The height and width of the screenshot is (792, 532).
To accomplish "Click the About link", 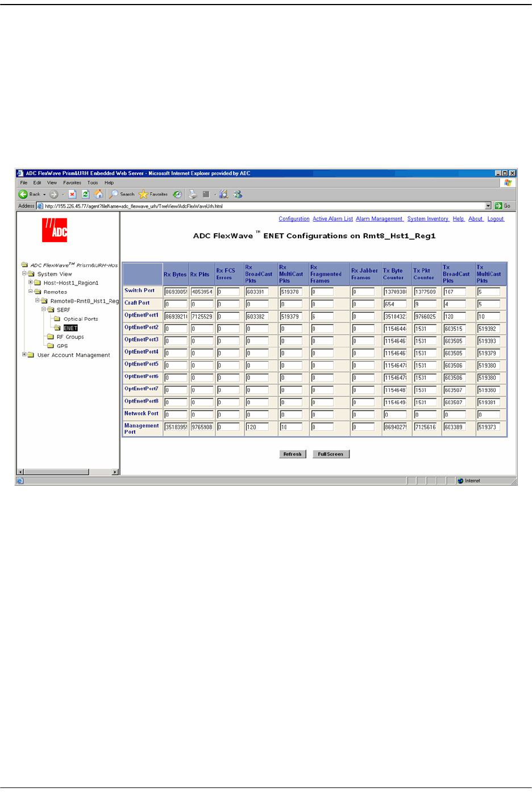I will tap(476, 219).
